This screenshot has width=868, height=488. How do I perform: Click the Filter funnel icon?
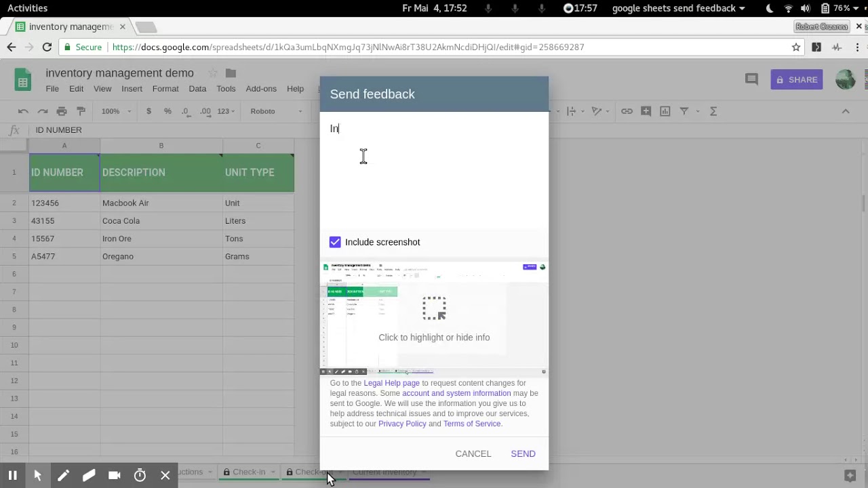tap(684, 111)
